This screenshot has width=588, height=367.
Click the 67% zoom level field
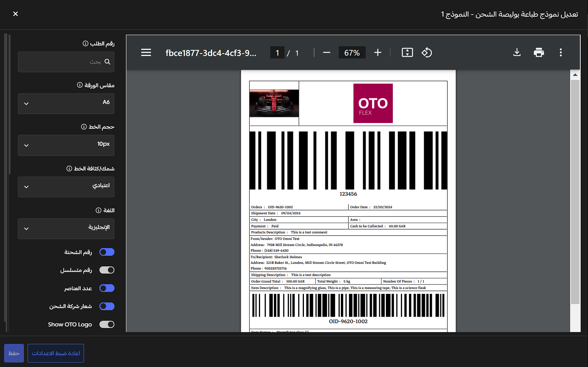(352, 53)
